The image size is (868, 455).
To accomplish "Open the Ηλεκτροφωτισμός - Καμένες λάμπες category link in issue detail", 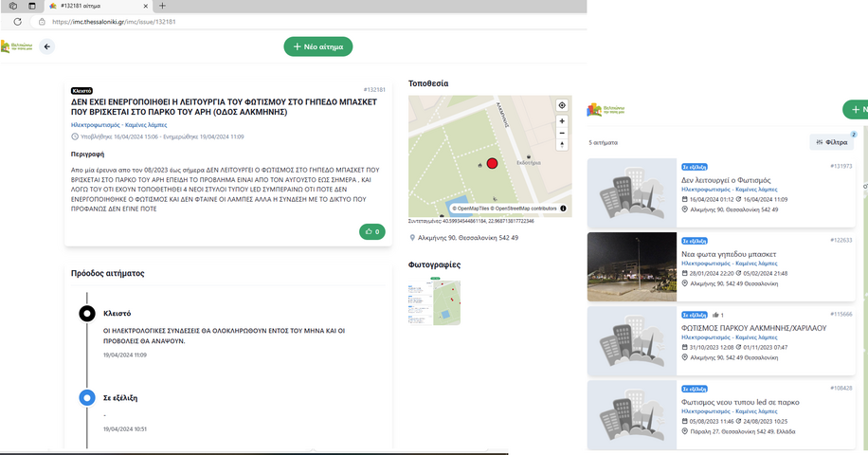I will point(119,125).
